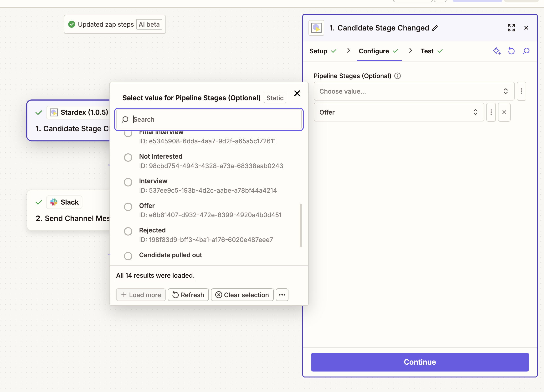Click the Refresh button in popup
This screenshot has height=392, width=544.
point(188,295)
